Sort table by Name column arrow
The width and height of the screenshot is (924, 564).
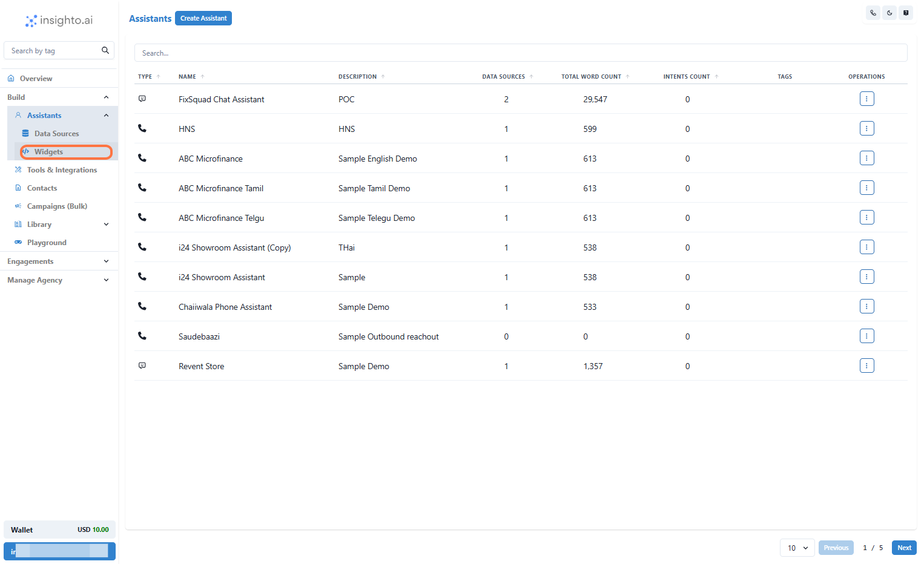pyautogui.click(x=203, y=77)
